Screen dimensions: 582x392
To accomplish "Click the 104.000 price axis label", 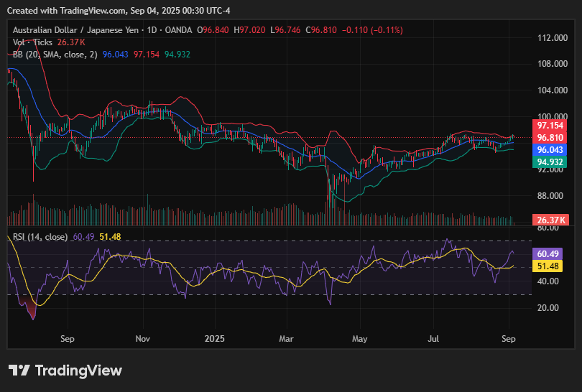I will tap(553, 90).
